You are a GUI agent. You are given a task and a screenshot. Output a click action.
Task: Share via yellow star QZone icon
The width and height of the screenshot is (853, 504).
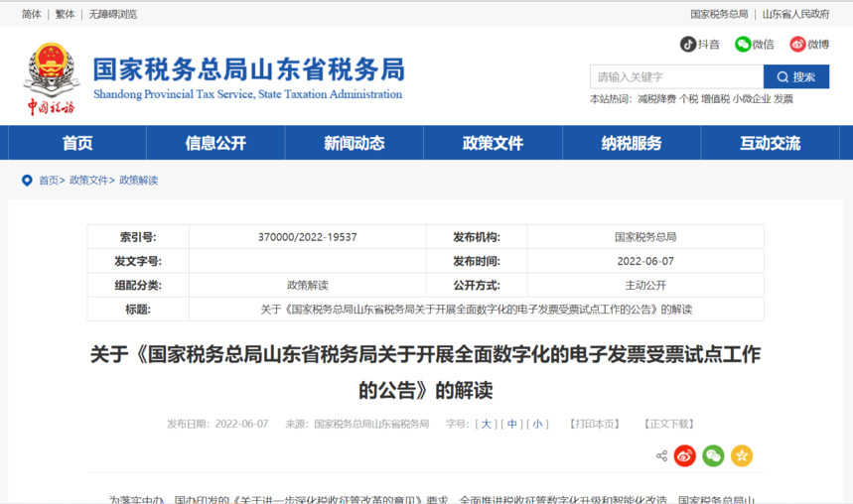click(x=742, y=456)
